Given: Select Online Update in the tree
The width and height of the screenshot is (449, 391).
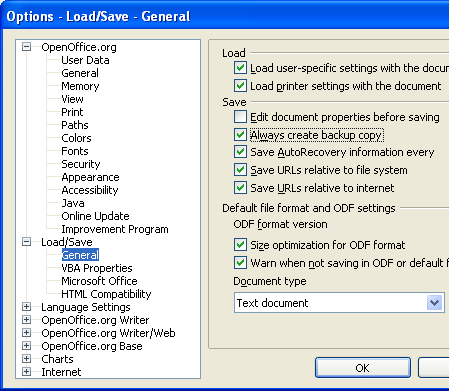Looking at the screenshot, I should point(95,216).
